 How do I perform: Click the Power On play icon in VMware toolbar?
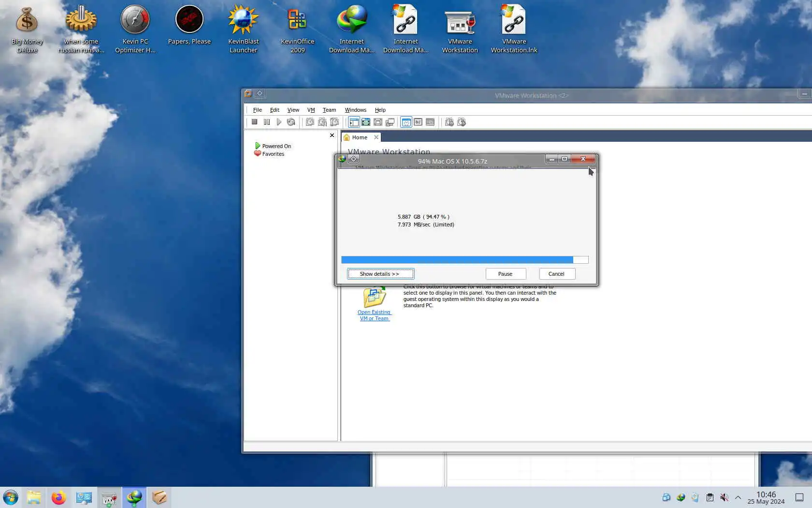point(278,122)
